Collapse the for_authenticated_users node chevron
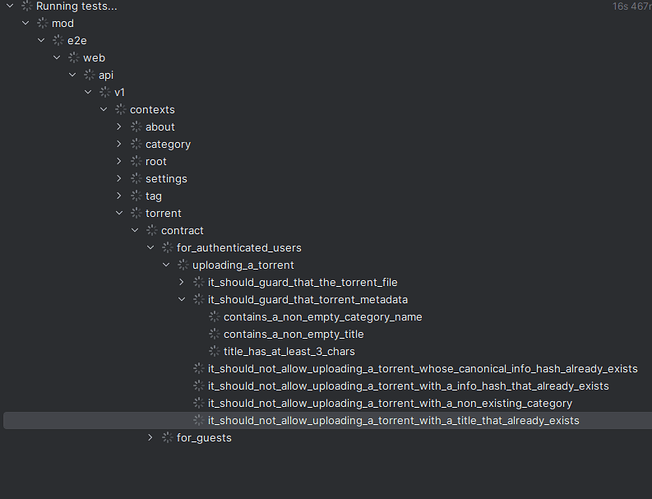Screen dimensions: 652x499 151,247
